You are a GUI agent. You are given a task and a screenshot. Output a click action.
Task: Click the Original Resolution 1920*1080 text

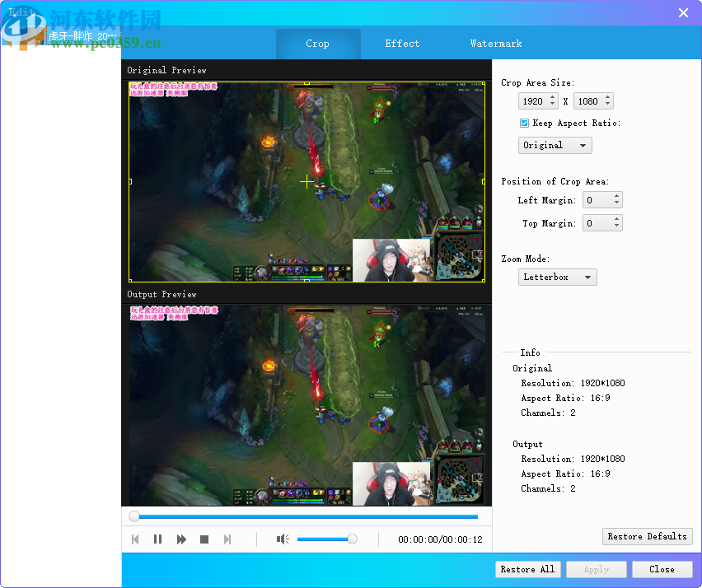[x=573, y=383]
